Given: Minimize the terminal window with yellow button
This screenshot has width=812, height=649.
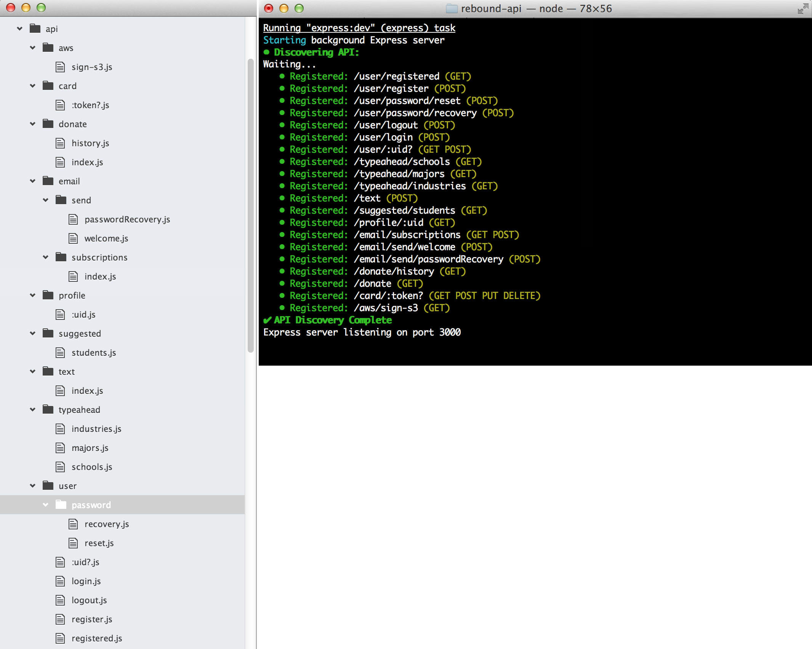Looking at the screenshot, I should [284, 8].
